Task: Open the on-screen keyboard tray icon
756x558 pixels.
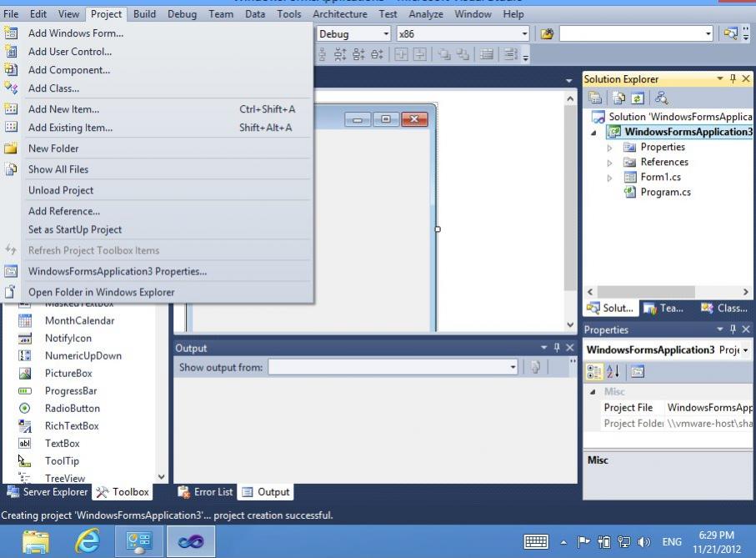Action: (x=536, y=541)
